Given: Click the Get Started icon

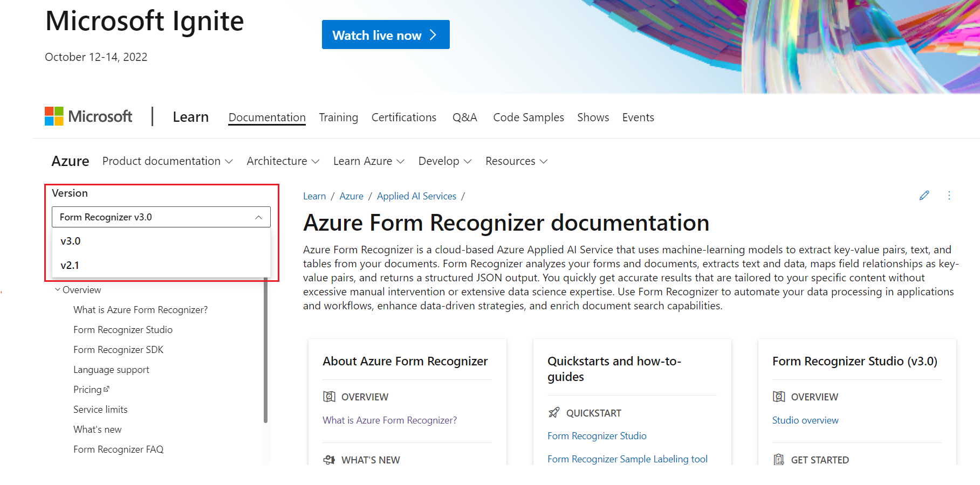Looking at the screenshot, I should 779,460.
